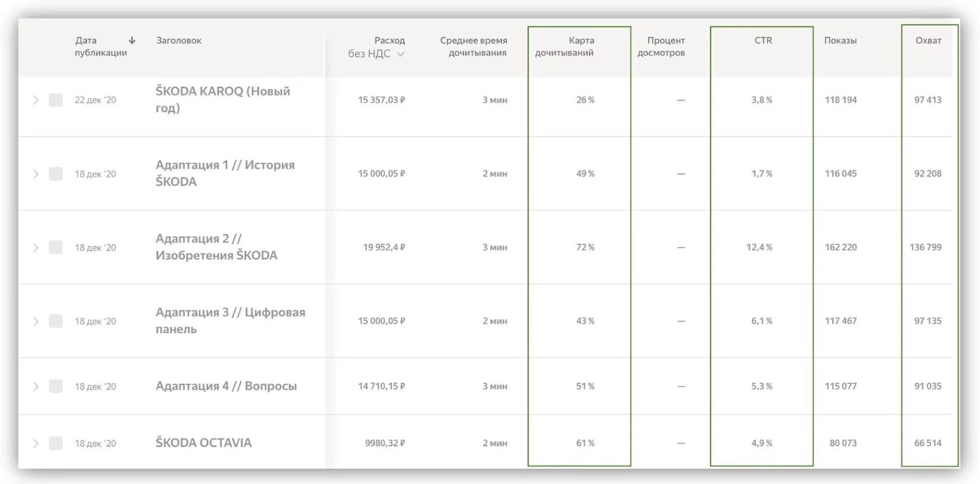This screenshot has width=980, height=484.
Task: Click the Показы column header
Action: [840, 40]
